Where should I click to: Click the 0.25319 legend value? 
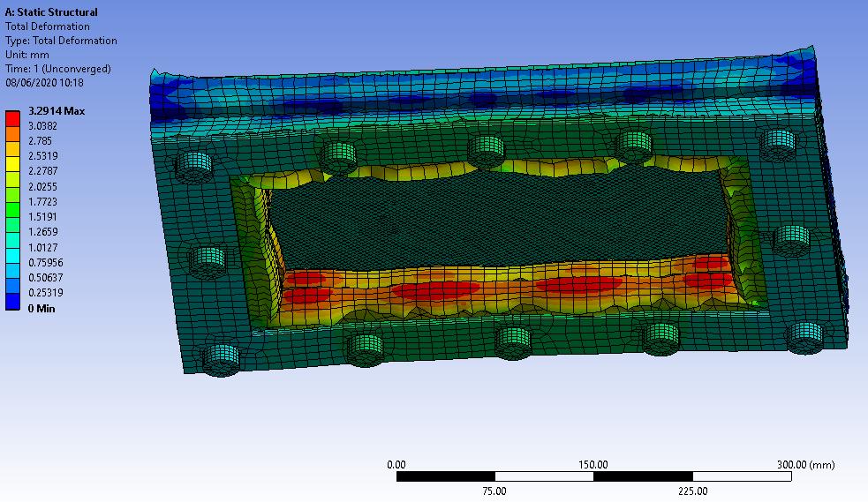click(x=45, y=292)
